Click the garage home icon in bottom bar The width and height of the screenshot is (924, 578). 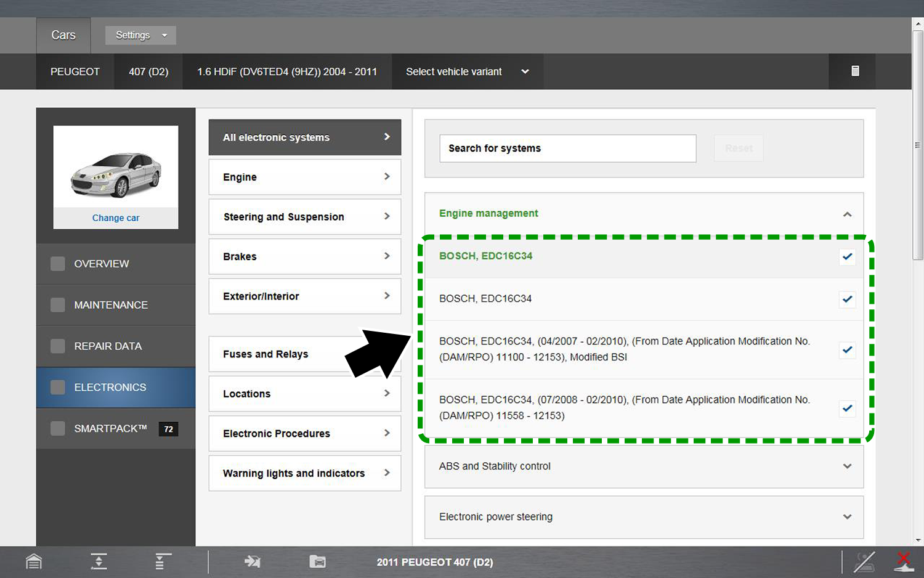(34, 562)
